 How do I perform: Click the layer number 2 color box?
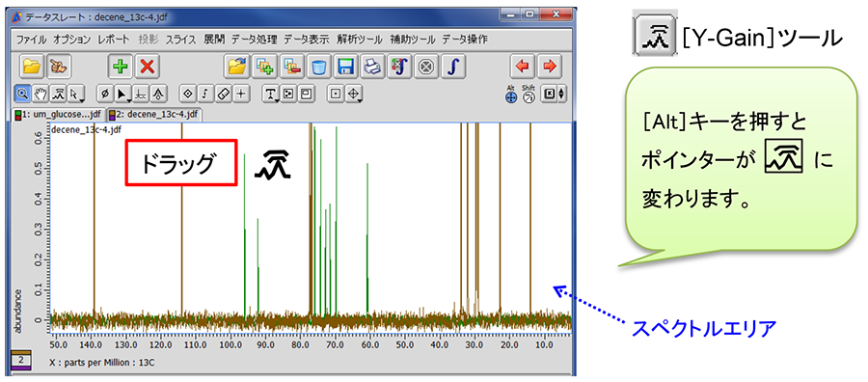[21, 359]
